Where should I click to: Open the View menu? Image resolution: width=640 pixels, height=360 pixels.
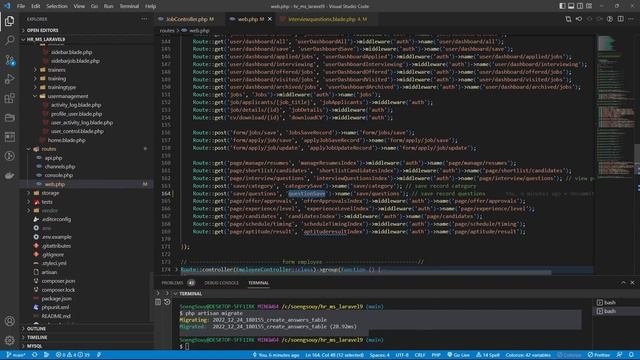coord(79,6)
